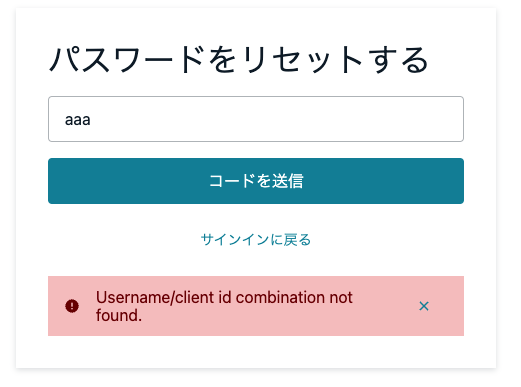The height and width of the screenshot is (387, 521).
Task: Click the 'aaa' text in the field
Action: point(78,120)
